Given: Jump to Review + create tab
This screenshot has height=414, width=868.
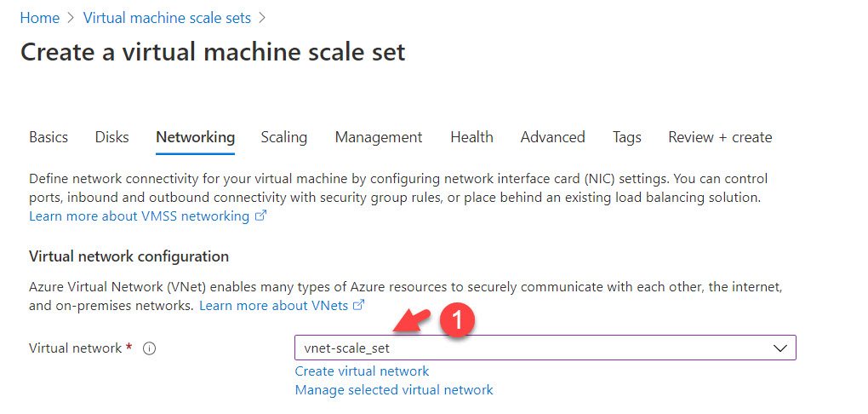Looking at the screenshot, I should coord(720,137).
